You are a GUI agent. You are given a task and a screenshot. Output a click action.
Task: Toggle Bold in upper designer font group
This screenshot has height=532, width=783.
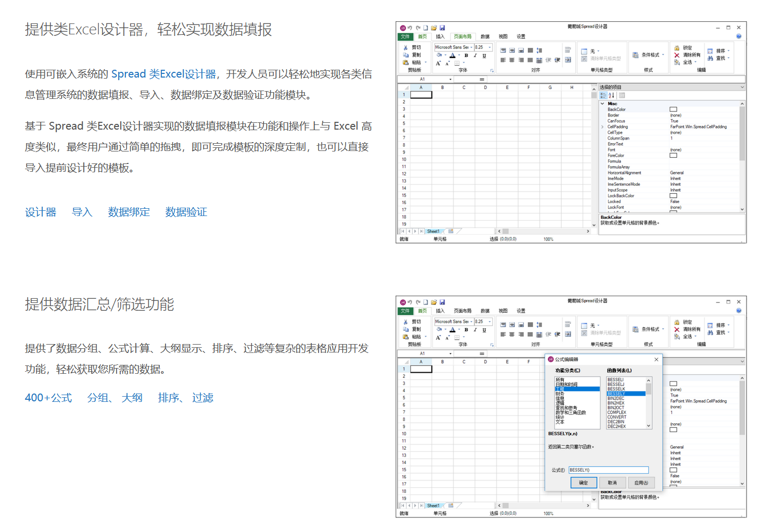tap(466, 55)
